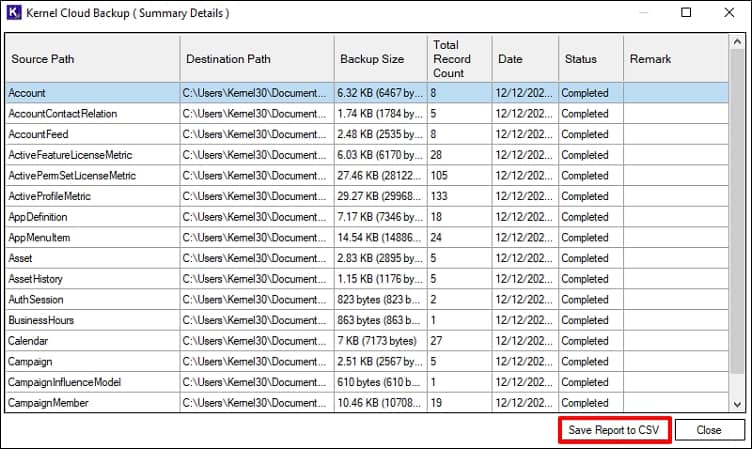Click the 863 bytes backup size cell
The height and width of the screenshot is (449, 752).
[x=381, y=320]
